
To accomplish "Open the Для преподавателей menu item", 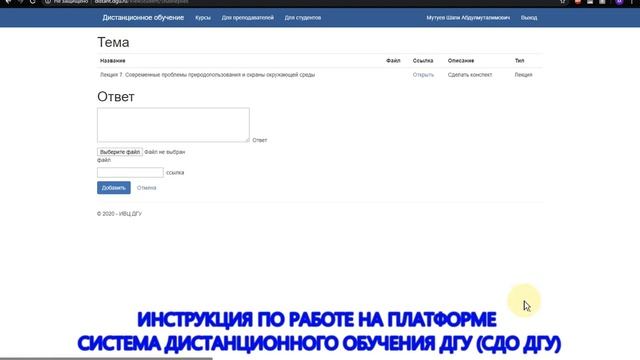I will click(x=247, y=18).
